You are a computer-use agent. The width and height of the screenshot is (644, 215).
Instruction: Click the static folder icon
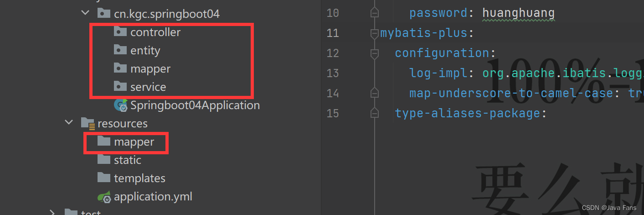pyautogui.click(x=104, y=160)
